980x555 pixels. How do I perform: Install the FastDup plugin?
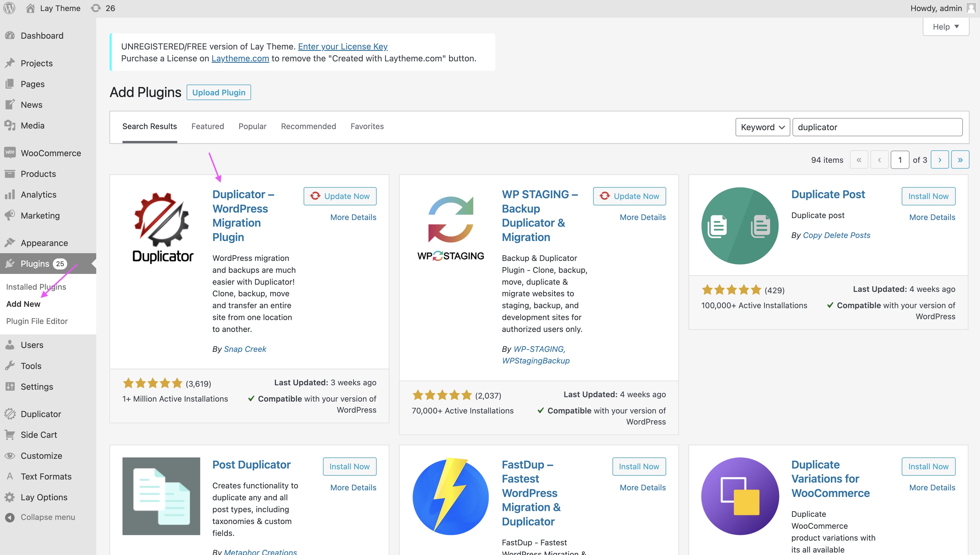[x=639, y=466]
